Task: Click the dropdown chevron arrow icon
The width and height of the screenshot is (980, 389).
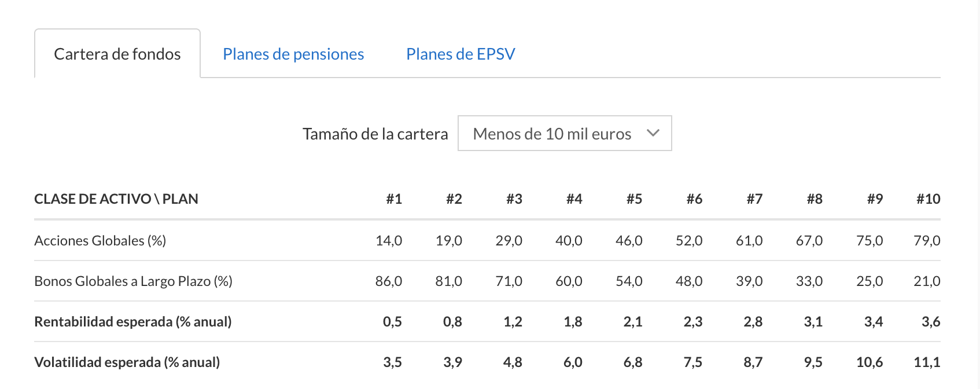Action: coord(653,133)
